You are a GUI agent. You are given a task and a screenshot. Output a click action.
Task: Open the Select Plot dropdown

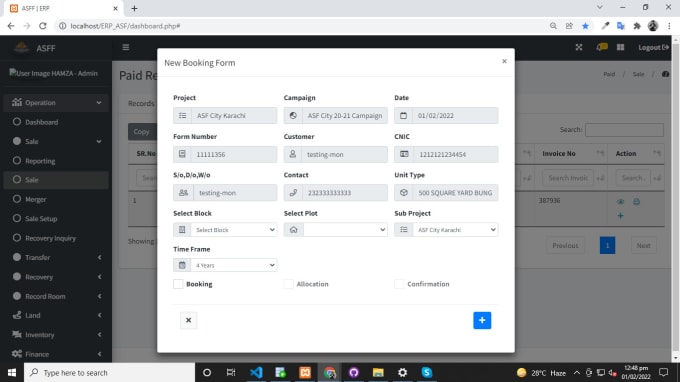click(345, 230)
